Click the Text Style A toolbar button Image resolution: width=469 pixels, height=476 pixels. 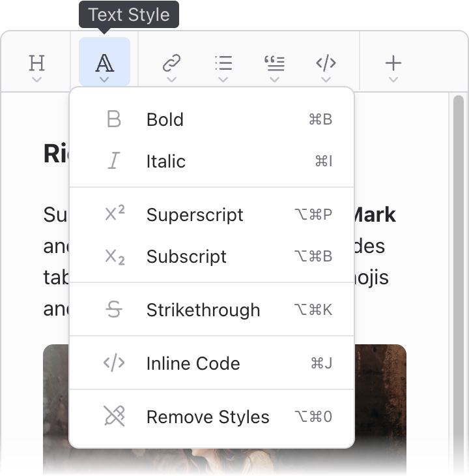pyautogui.click(x=105, y=62)
